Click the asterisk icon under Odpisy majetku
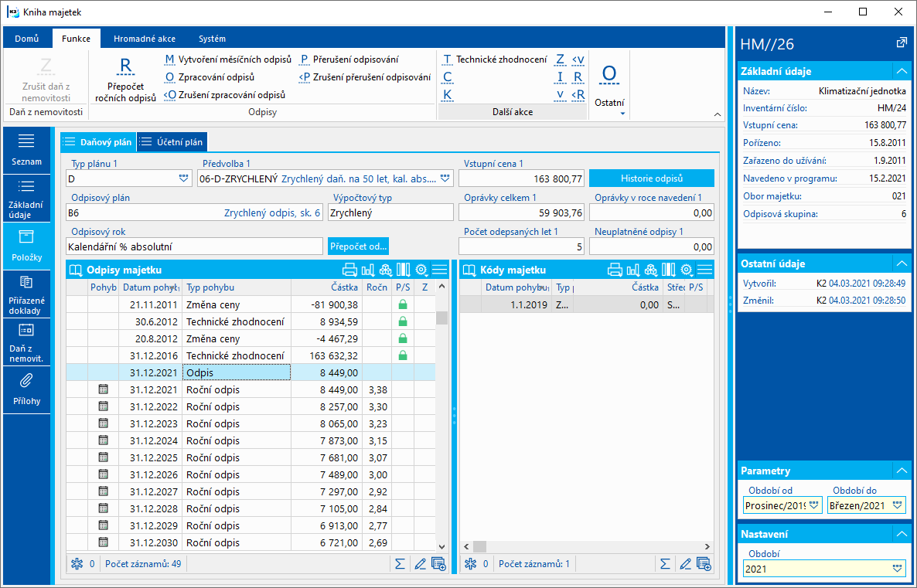Viewport: 917px width, 588px height. (x=77, y=564)
